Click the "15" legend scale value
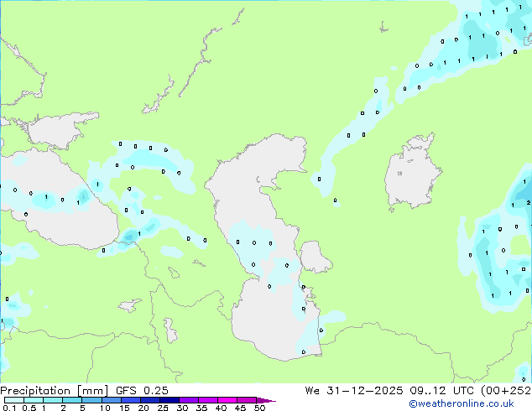Viewport: 532px width, 411px height. point(124,408)
